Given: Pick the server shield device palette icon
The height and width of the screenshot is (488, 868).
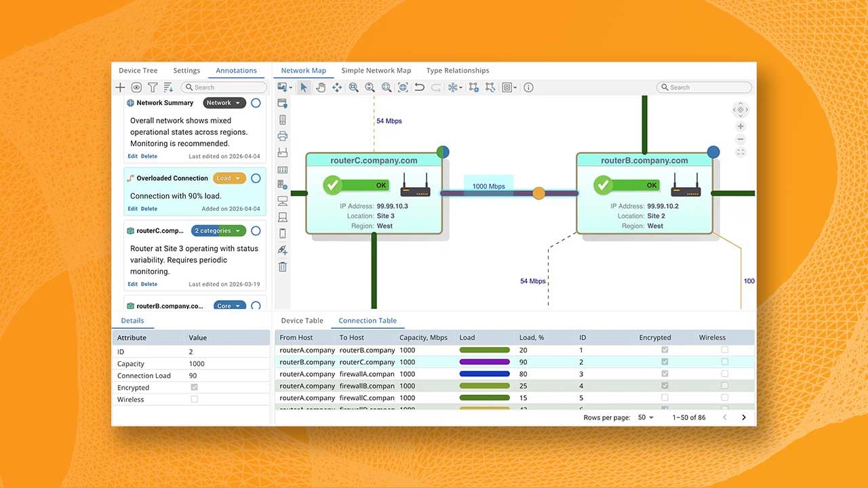Looking at the screenshot, I should tap(283, 104).
